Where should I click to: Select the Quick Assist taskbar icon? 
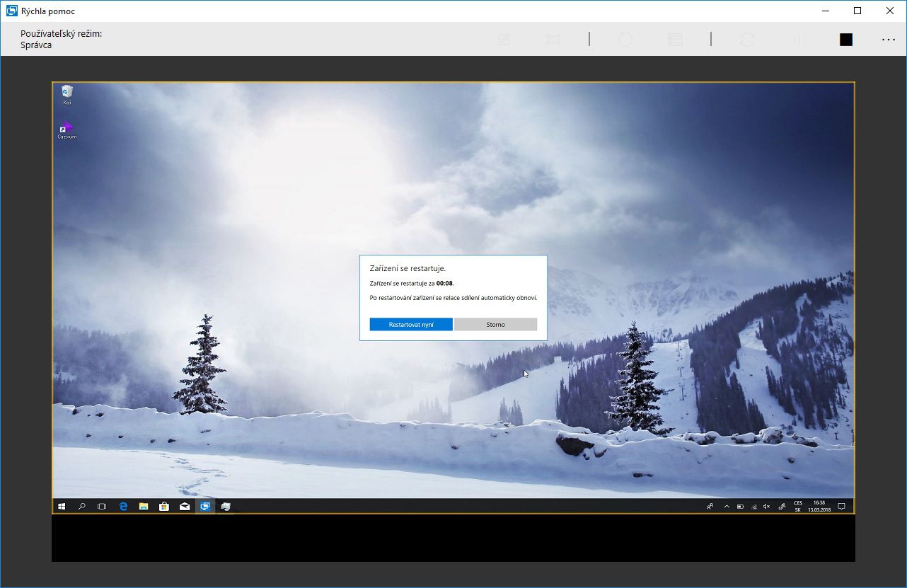pos(205,507)
